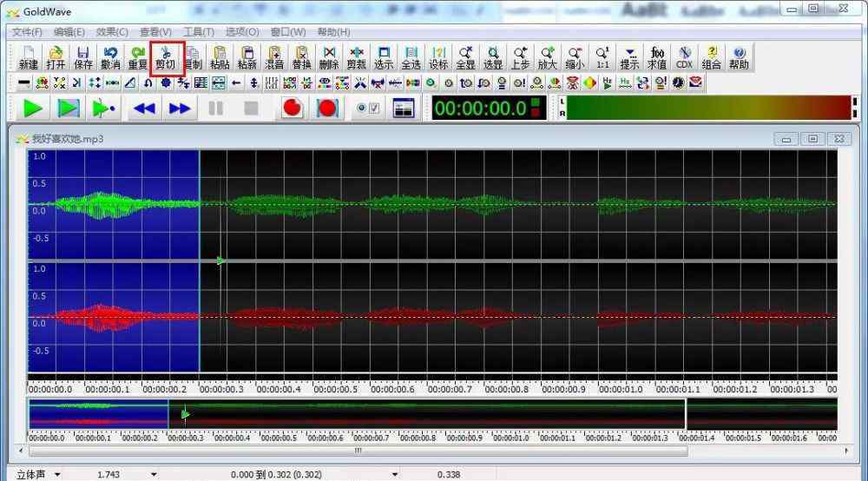Play the selection with the framed green button
The height and width of the screenshot is (481, 868).
69,109
